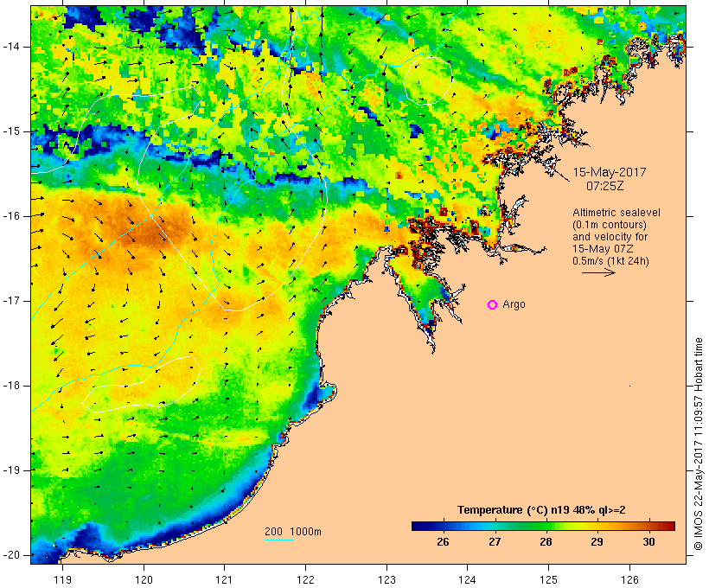Click the '-17' latitude axis label
709x588 pixels.
pos(11,301)
